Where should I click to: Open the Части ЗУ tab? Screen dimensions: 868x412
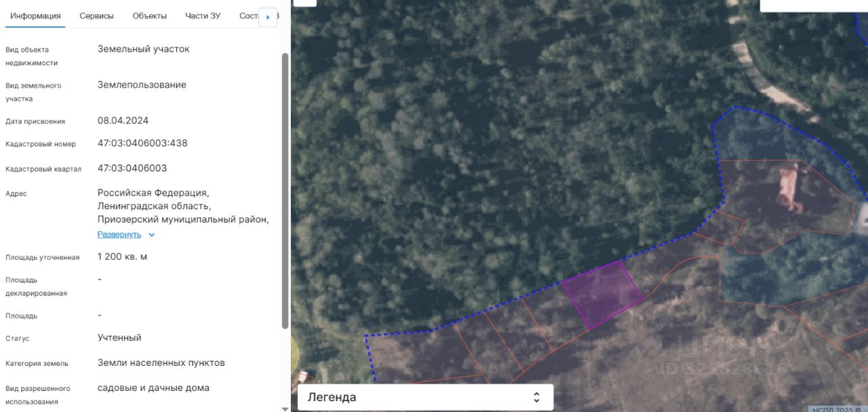[203, 16]
